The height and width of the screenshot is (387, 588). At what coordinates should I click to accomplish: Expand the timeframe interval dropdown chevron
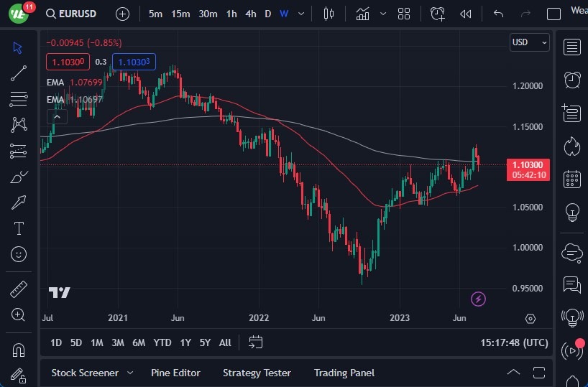click(300, 14)
